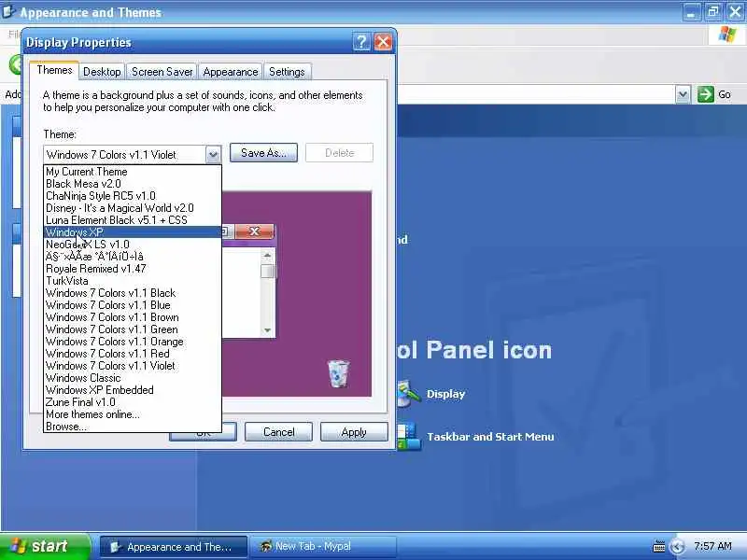Click the Recycle Bin icon in theme preview

pyautogui.click(x=338, y=374)
